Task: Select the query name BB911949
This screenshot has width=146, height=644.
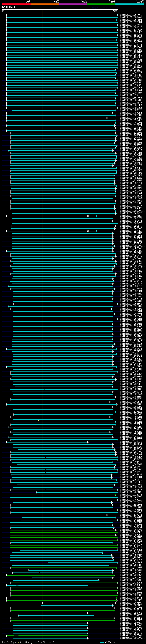Action: (x=8, y=7)
